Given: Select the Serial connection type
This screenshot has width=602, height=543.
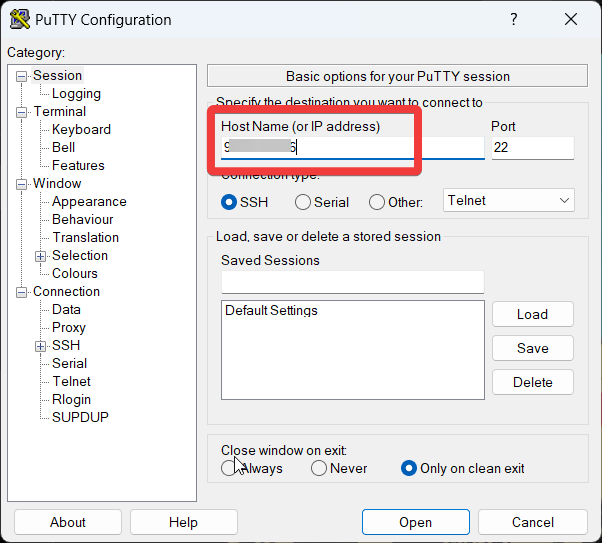Looking at the screenshot, I should [303, 202].
